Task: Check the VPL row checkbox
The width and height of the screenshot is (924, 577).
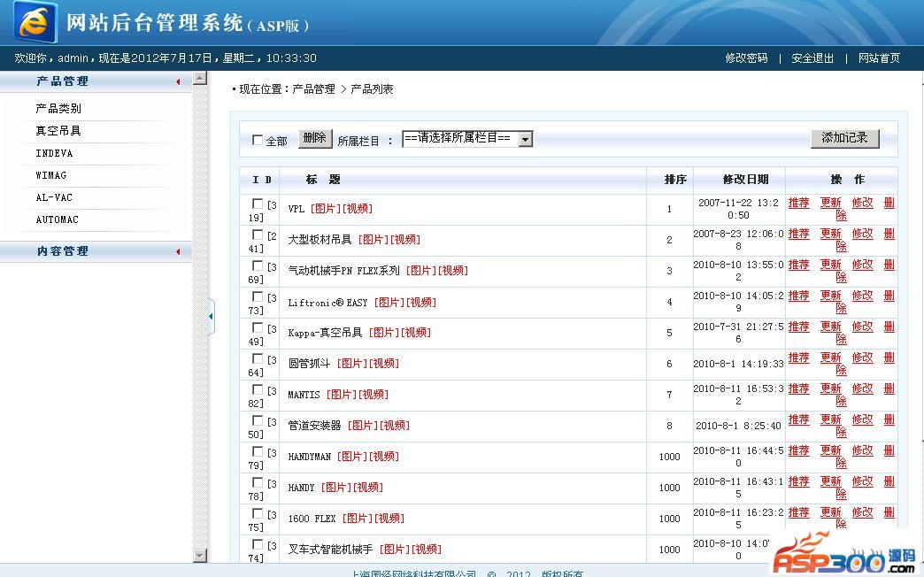Action: point(257,204)
